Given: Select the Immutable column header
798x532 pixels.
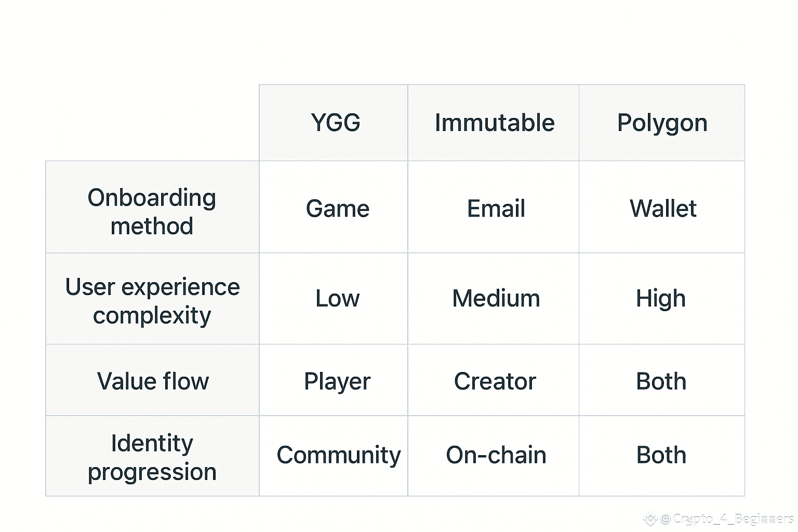Looking at the screenshot, I should pos(494,123).
